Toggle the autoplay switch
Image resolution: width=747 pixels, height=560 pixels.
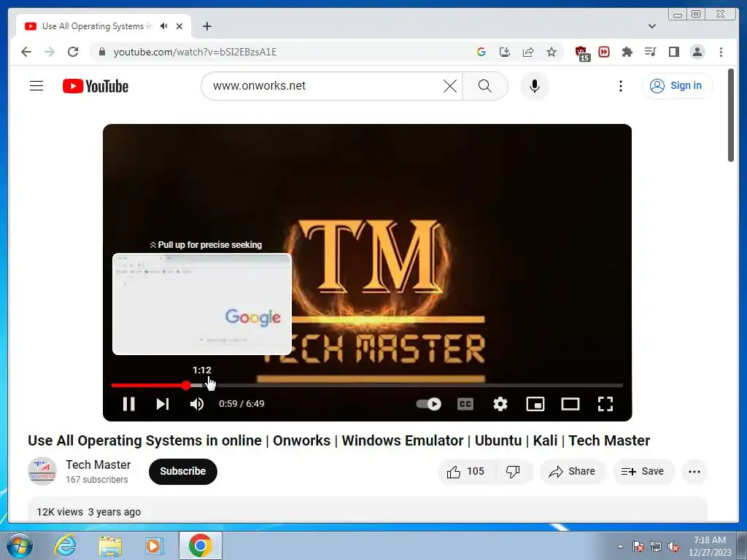pos(429,404)
